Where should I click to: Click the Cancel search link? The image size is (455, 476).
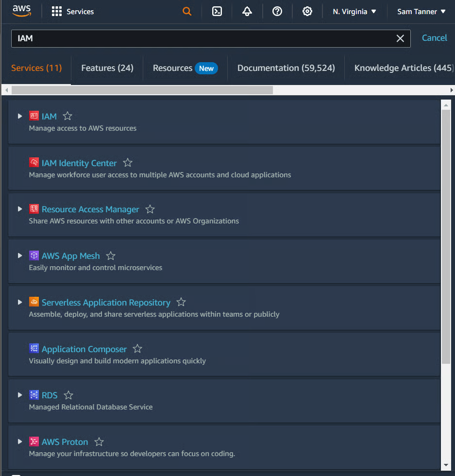[434, 38]
